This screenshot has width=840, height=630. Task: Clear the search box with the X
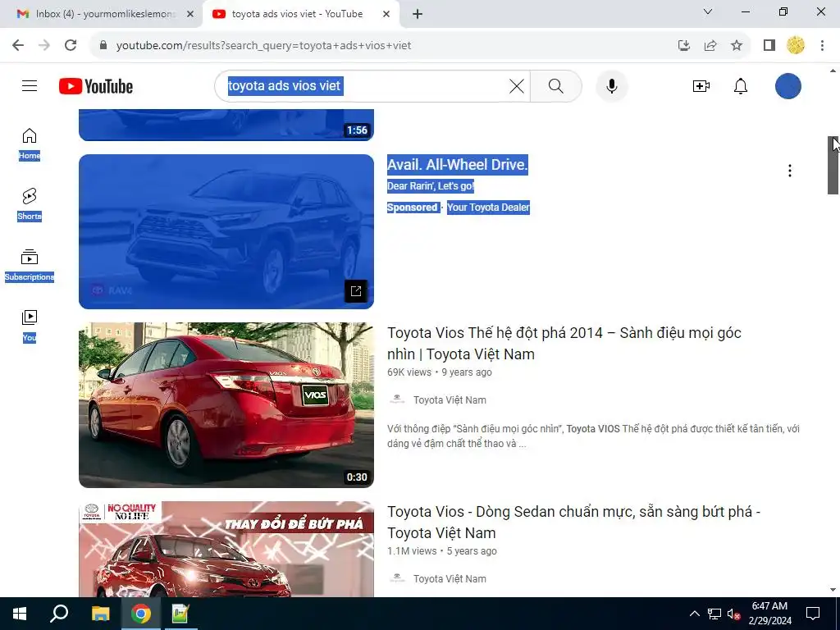point(517,86)
